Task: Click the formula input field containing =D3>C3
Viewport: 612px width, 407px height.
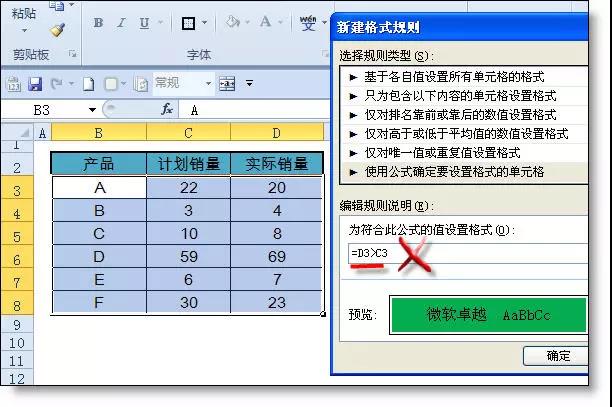Action: 465,254
